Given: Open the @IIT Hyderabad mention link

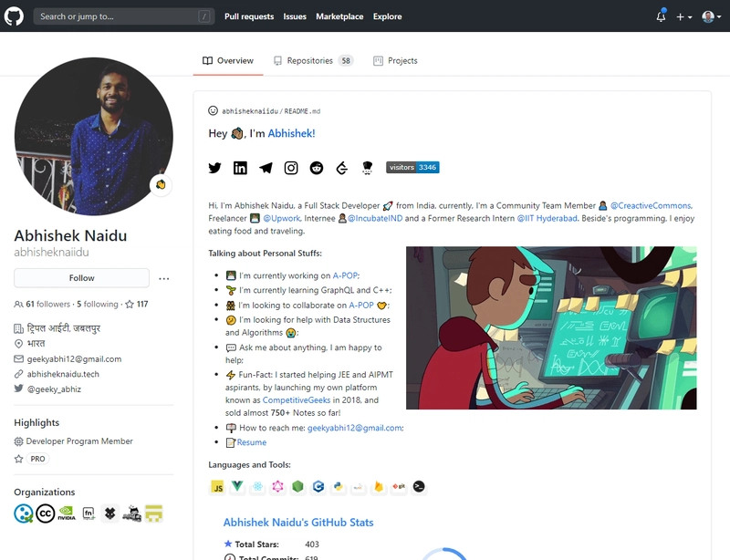Looking at the screenshot, I should click(547, 218).
